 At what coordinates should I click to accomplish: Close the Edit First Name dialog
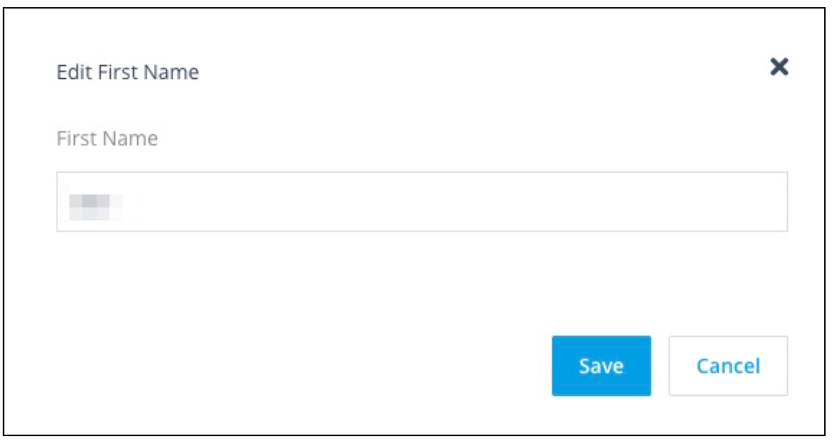779,67
